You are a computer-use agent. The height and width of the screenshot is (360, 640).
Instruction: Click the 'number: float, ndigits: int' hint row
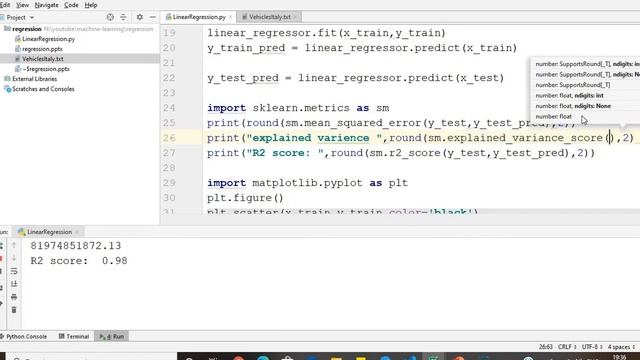pyautogui.click(x=569, y=96)
